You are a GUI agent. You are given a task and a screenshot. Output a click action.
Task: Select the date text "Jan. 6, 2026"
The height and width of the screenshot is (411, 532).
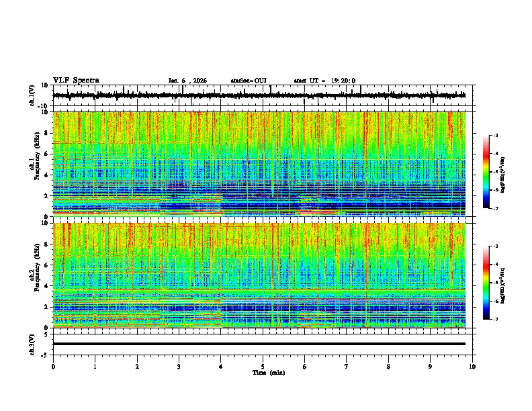(x=187, y=81)
